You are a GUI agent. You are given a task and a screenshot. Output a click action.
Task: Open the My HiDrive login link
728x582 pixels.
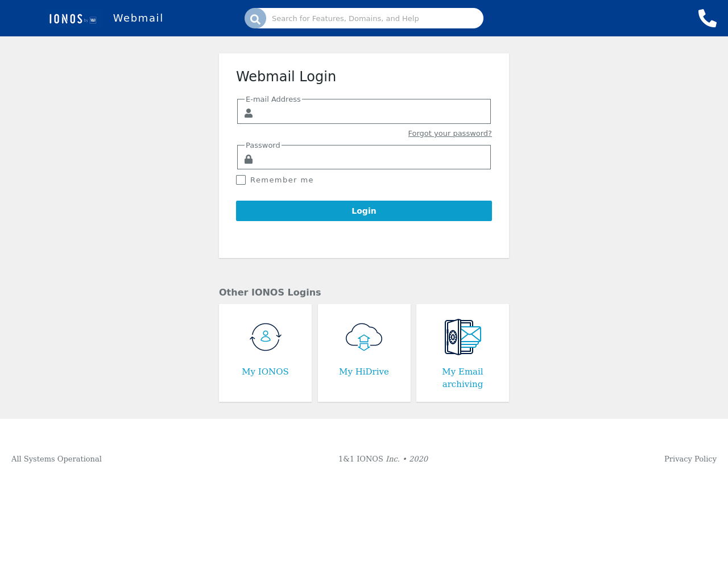coord(364,372)
